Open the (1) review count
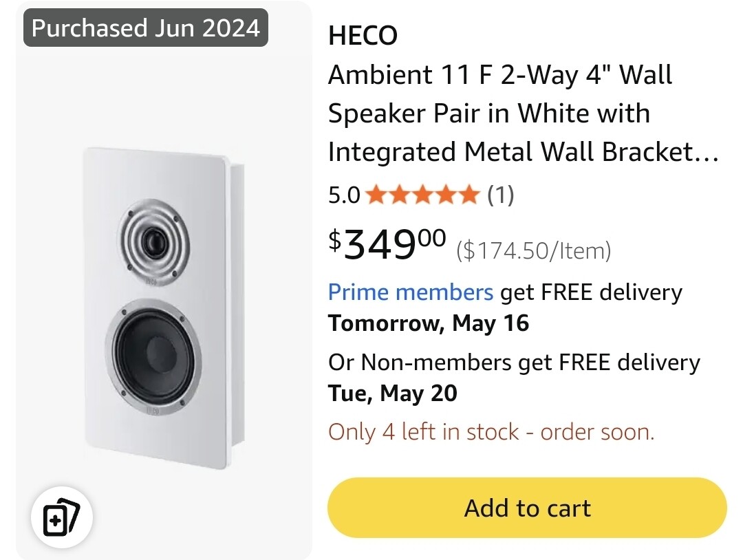This screenshot has height=560, width=743. pos(500,196)
